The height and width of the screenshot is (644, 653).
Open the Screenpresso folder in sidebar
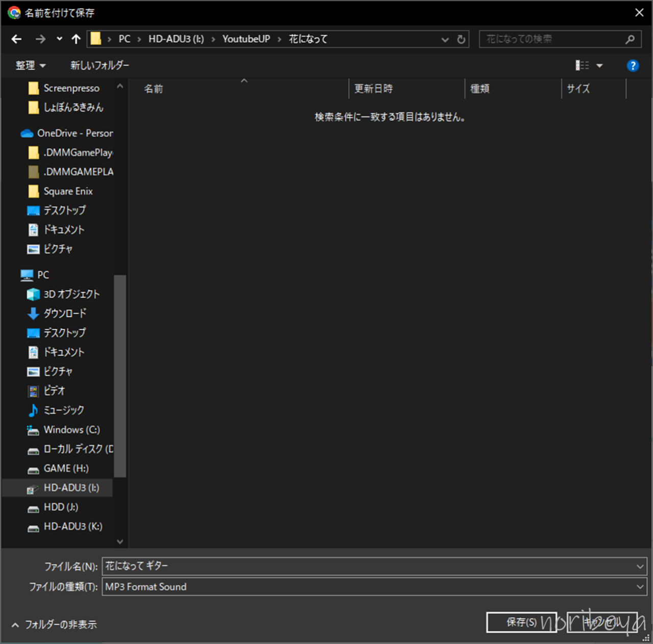[64, 88]
